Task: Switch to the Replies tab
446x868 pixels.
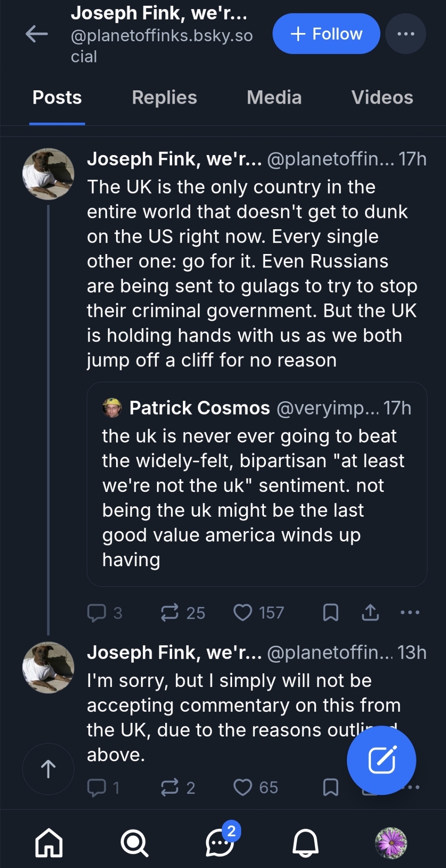Action: pyautogui.click(x=164, y=98)
